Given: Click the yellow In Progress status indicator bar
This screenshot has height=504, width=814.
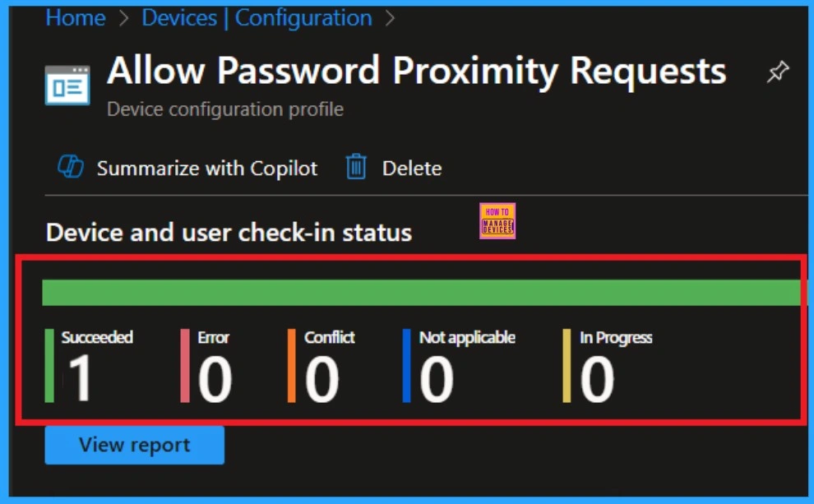Looking at the screenshot, I should pos(565,366).
